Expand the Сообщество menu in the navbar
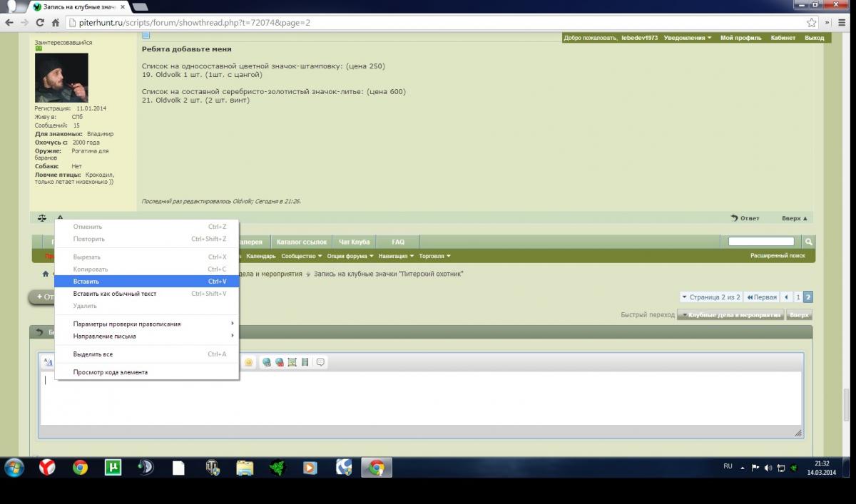 click(x=301, y=256)
